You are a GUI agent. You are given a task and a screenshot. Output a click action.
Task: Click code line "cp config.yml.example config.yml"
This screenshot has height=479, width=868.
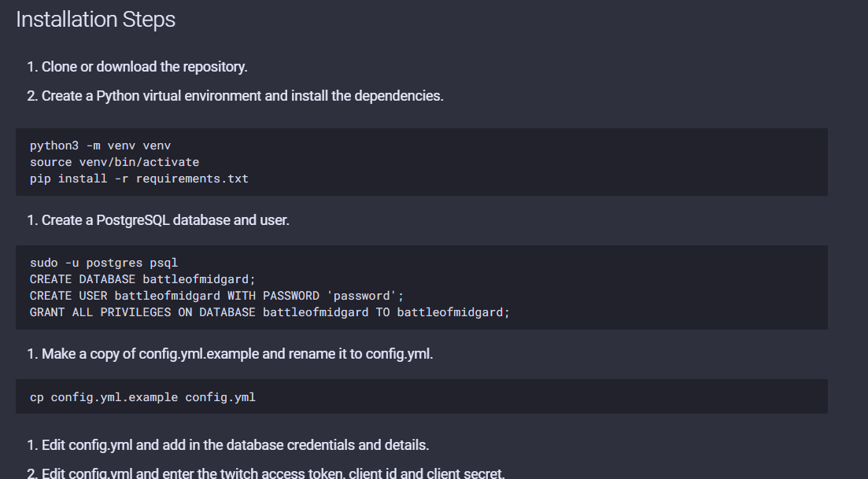point(142,397)
